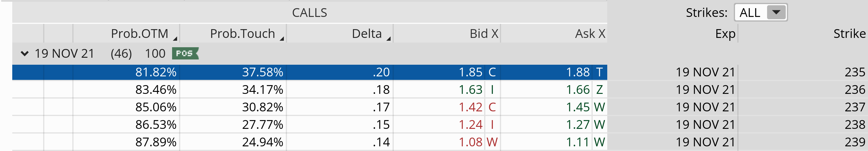Click the Strike column header
The height and width of the screenshot is (151, 868).
pos(849,34)
